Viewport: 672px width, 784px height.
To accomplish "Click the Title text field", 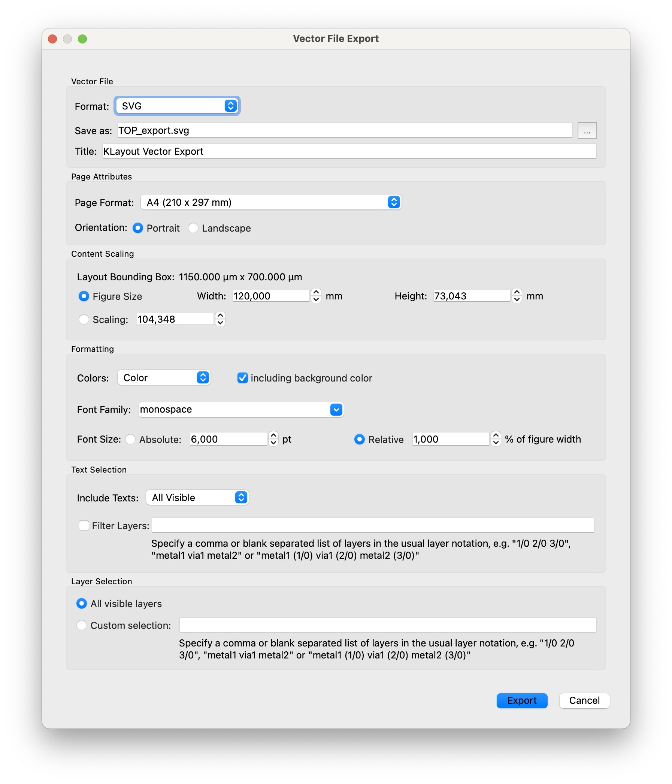I will click(x=349, y=151).
